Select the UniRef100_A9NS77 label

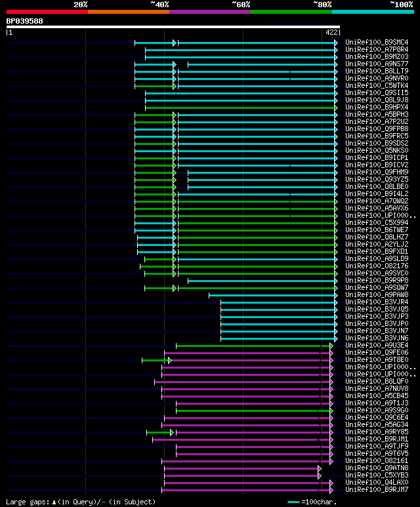377,64
